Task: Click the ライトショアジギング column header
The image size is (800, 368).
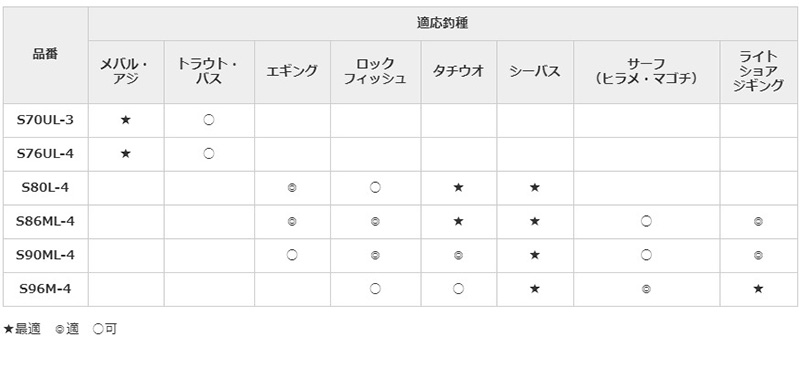Action: tap(758, 71)
